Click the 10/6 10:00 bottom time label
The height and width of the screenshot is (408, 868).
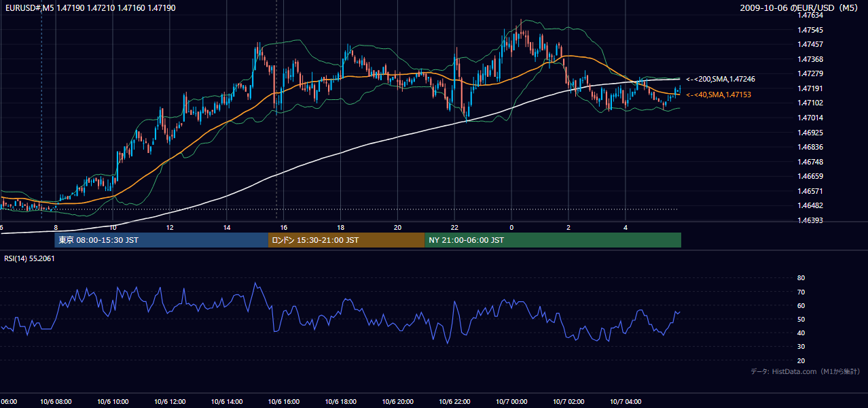(113, 402)
